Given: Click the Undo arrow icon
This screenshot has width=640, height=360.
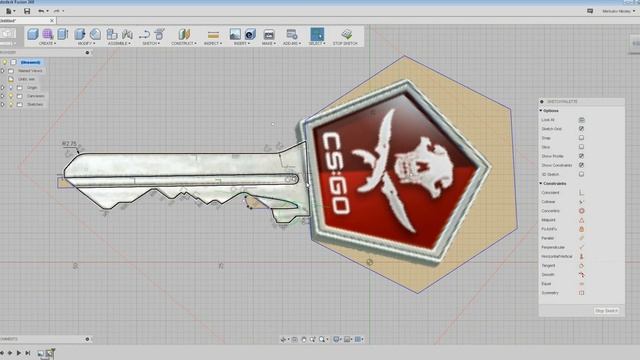Looking at the screenshot, I should [41, 11].
